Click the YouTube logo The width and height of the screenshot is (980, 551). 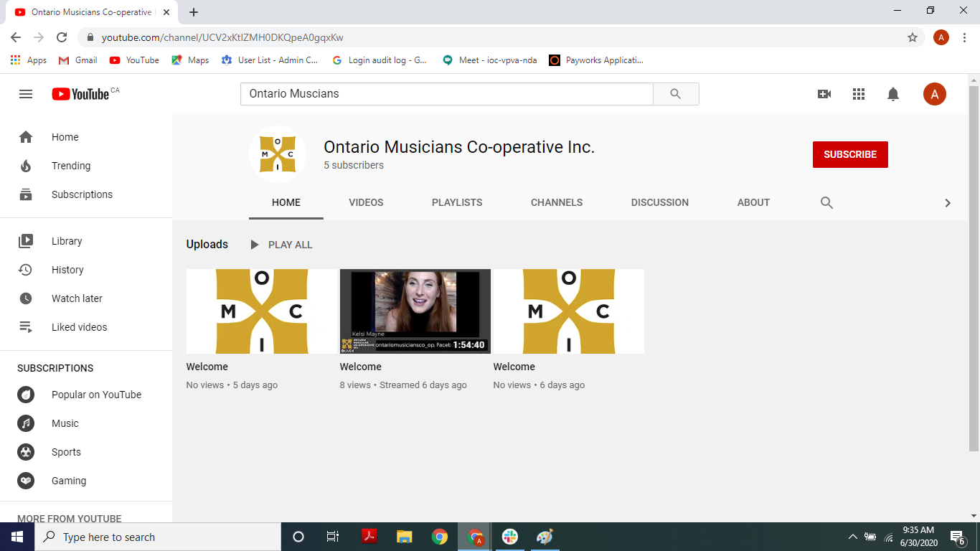(80, 94)
